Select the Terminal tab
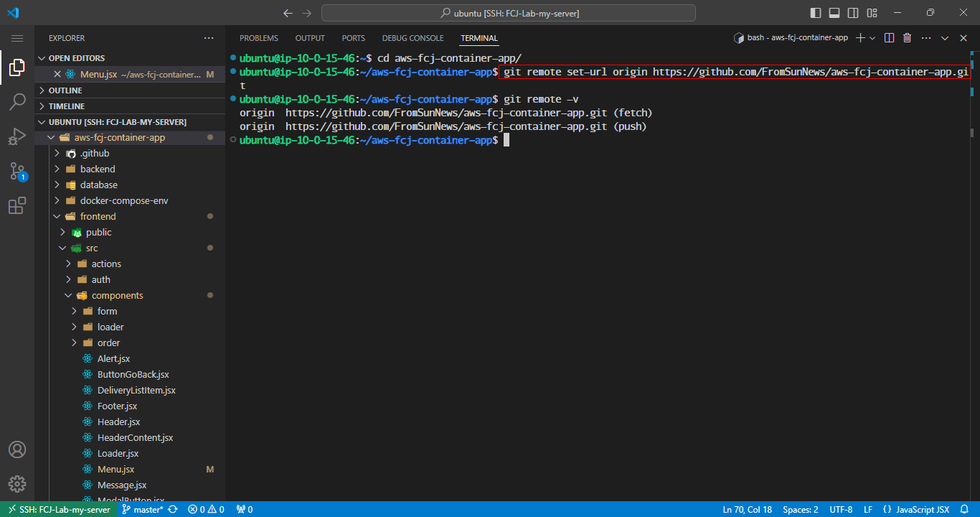980x517 pixels. click(479, 38)
